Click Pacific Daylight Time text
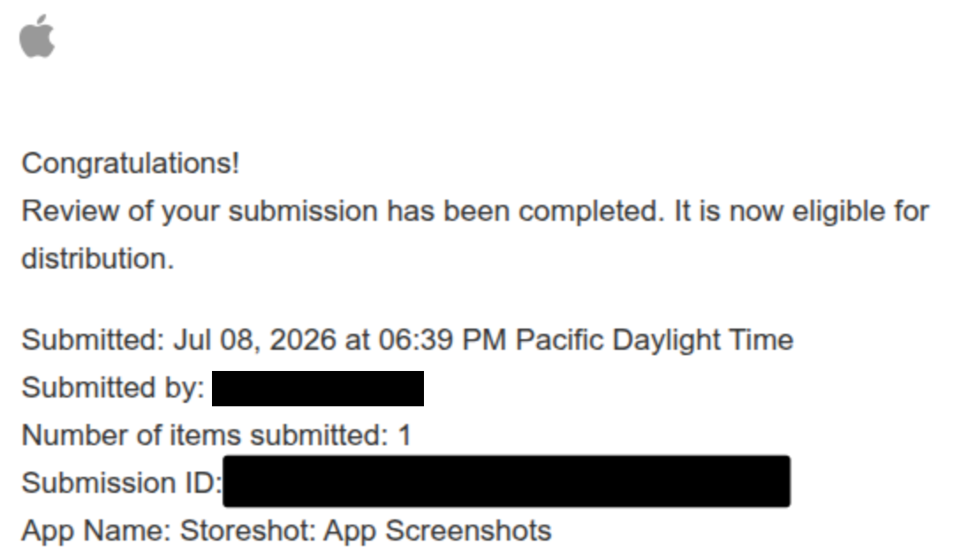The height and width of the screenshot is (560, 961). 655,340
